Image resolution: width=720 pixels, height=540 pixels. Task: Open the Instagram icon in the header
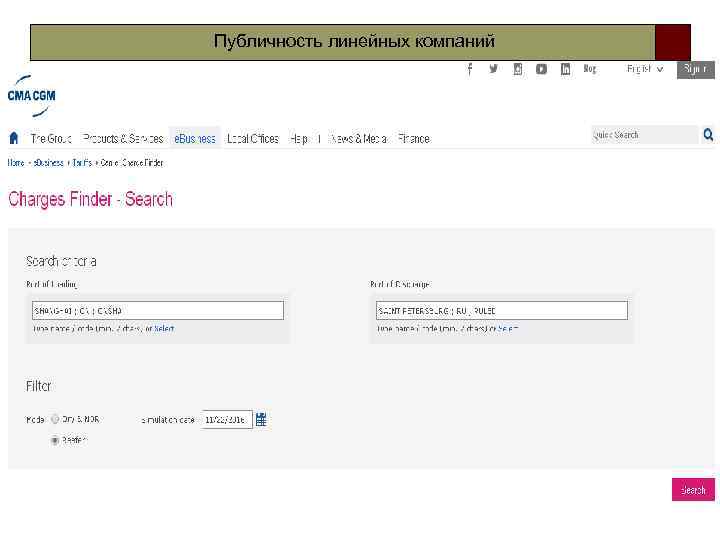tap(518, 69)
